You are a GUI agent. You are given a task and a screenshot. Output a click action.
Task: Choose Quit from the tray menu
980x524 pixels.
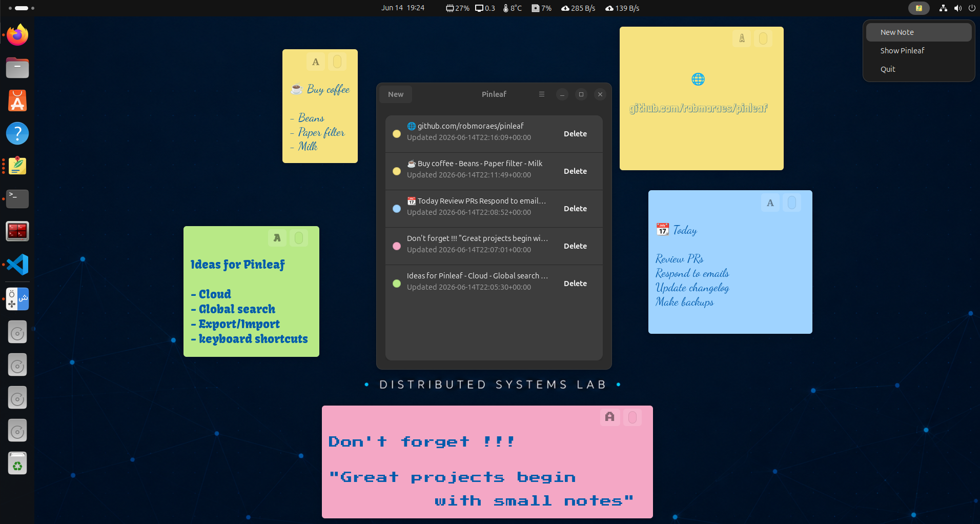tap(918, 69)
